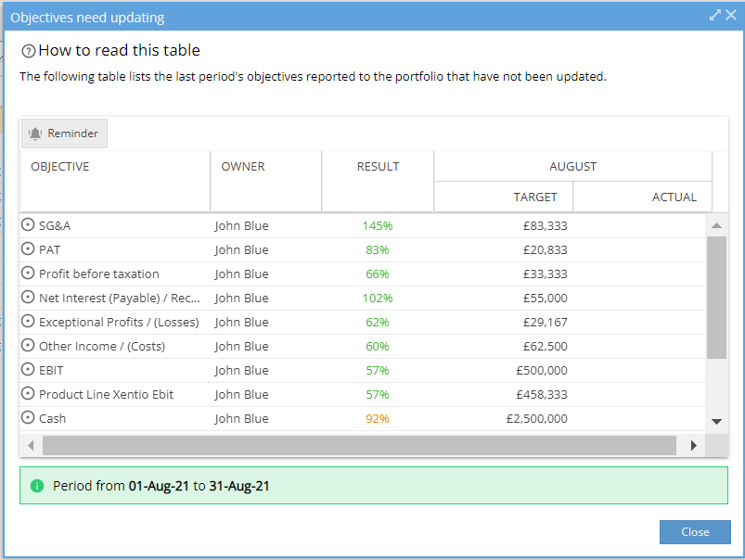This screenshot has height=560, width=745.
Task: Click the John Blue owner in SG&A row
Action: [241, 225]
